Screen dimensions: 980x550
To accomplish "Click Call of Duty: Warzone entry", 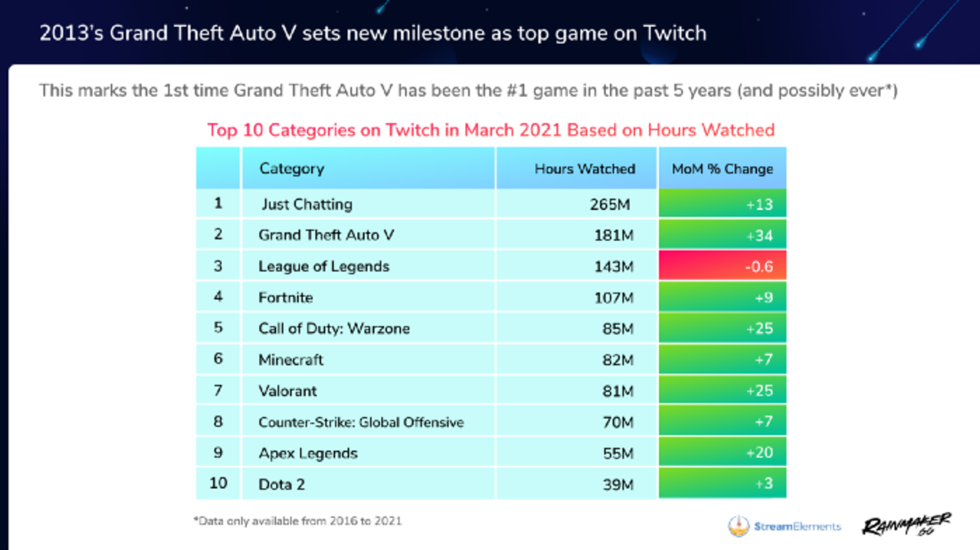I will point(334,329).
